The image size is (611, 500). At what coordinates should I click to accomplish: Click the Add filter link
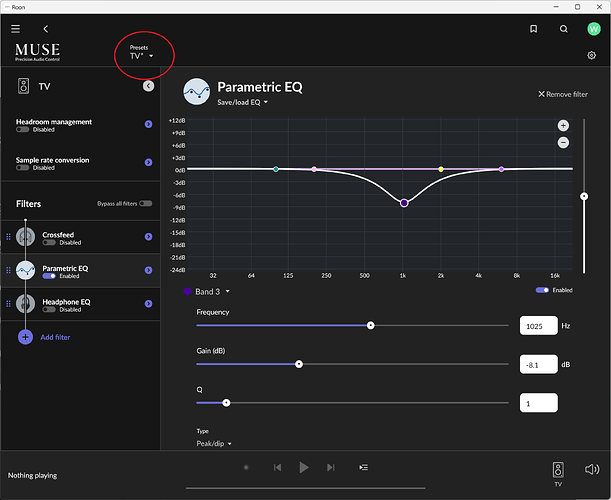[55, 337]
